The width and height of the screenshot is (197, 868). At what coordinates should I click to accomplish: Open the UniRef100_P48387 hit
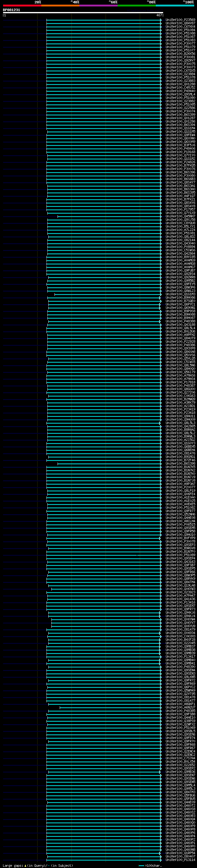pos(180,386)
